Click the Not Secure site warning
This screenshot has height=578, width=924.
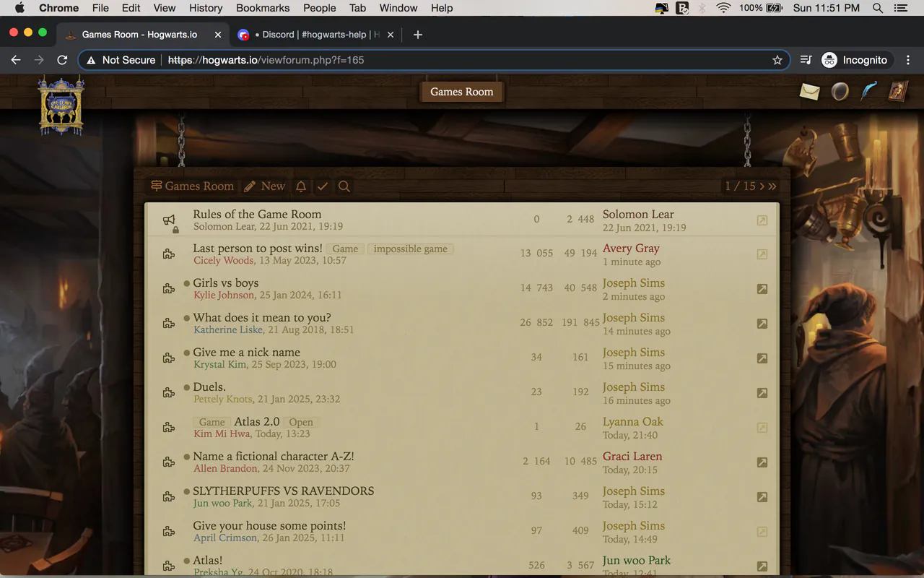point(121,60)
